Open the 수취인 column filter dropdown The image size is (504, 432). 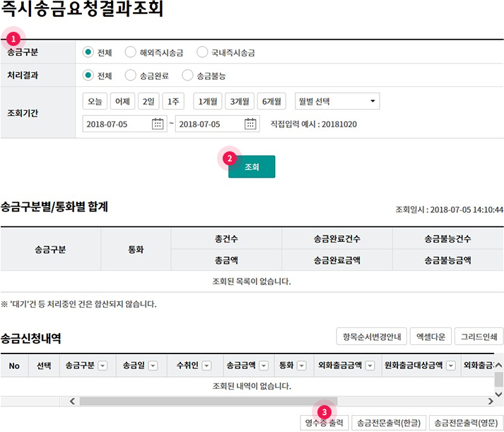tap(207, 366)
